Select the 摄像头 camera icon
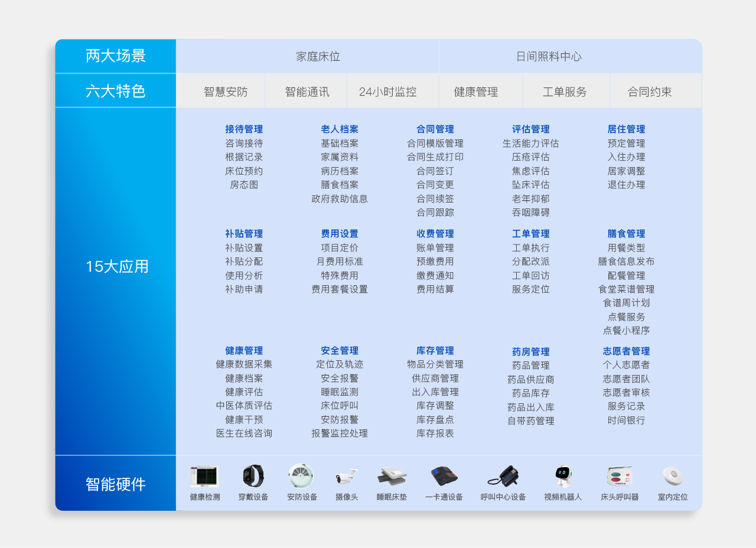This screenshot has width=756, height=548. (x=347, y=477)
